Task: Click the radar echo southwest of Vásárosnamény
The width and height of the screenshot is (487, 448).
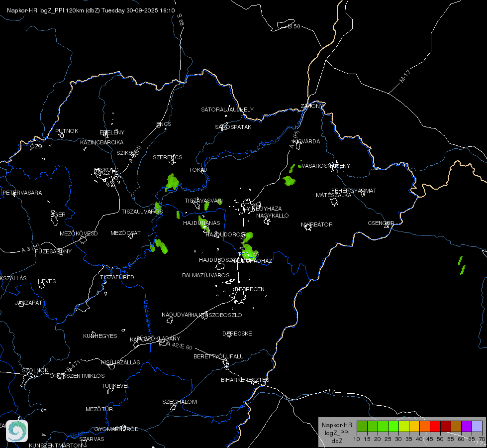Action: pos(289,181)
